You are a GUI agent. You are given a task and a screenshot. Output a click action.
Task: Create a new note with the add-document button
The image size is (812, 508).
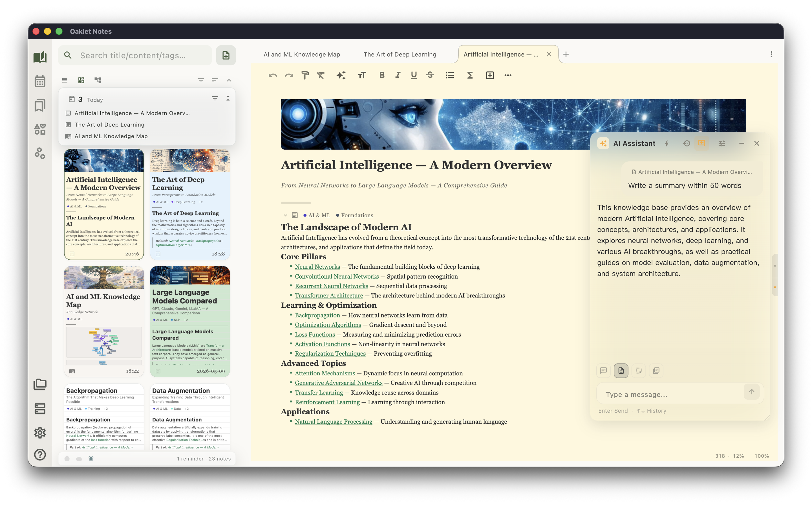click(226, 55)
